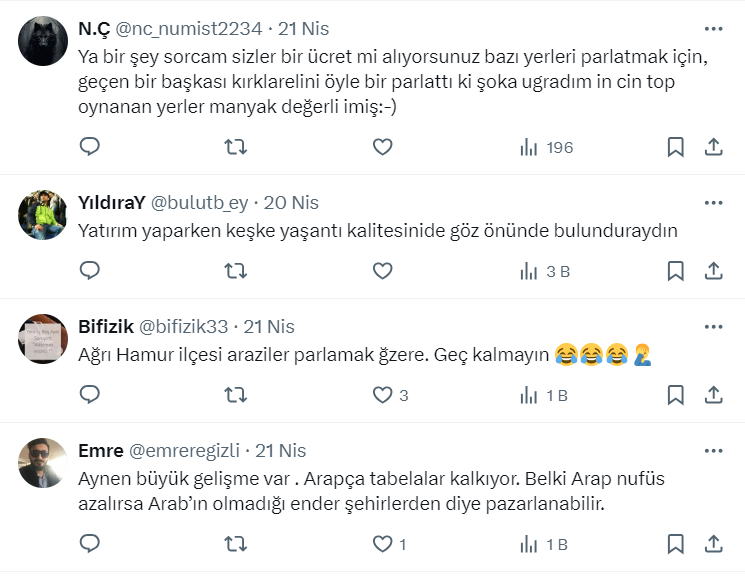View analytics showing 196 views
Image resolution: width=745 pixels, height=580 pixels.
[x=546, y=147]
